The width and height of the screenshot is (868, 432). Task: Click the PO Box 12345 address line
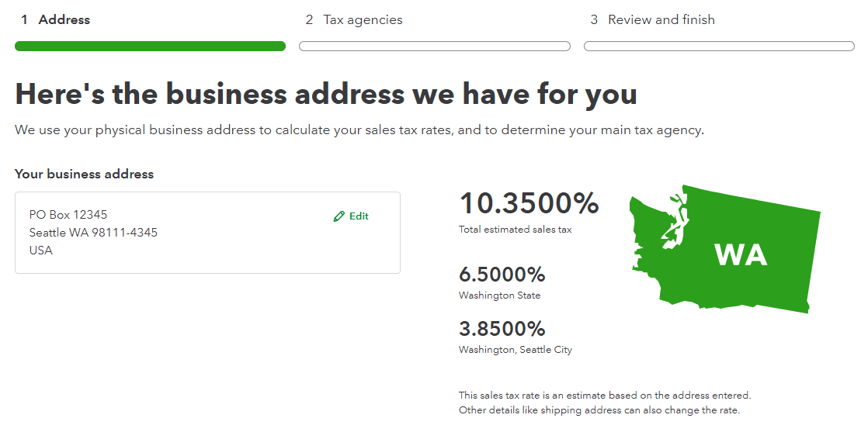[x=68, y=215]
